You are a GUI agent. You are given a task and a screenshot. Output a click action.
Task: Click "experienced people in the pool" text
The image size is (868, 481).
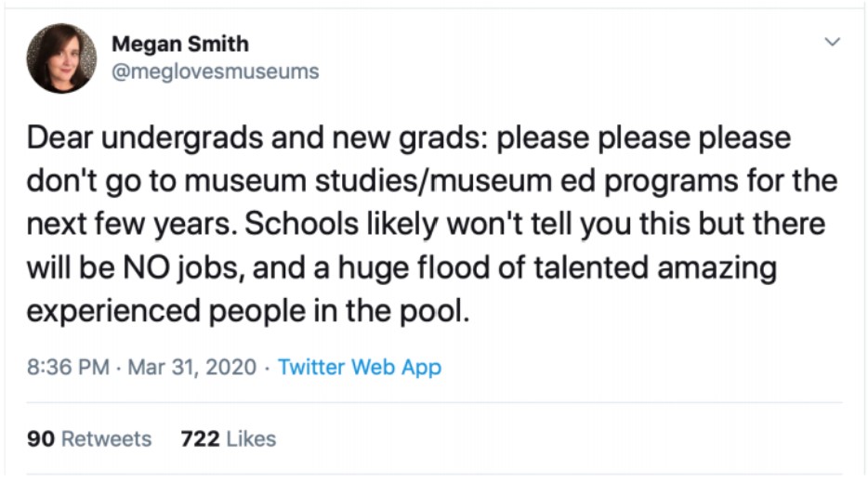click(x=245, y=312)
